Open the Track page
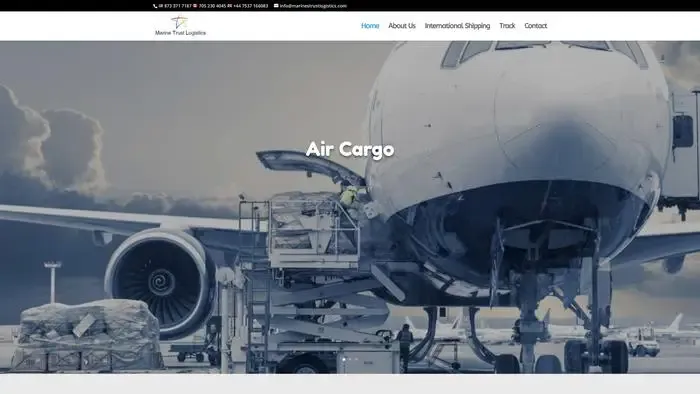 point(507,26)
